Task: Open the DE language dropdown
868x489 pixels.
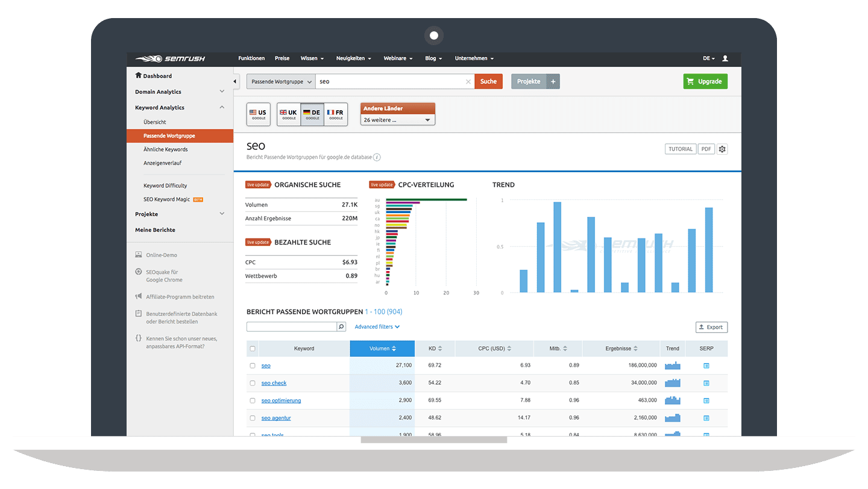Action: [x=709, y=58]
